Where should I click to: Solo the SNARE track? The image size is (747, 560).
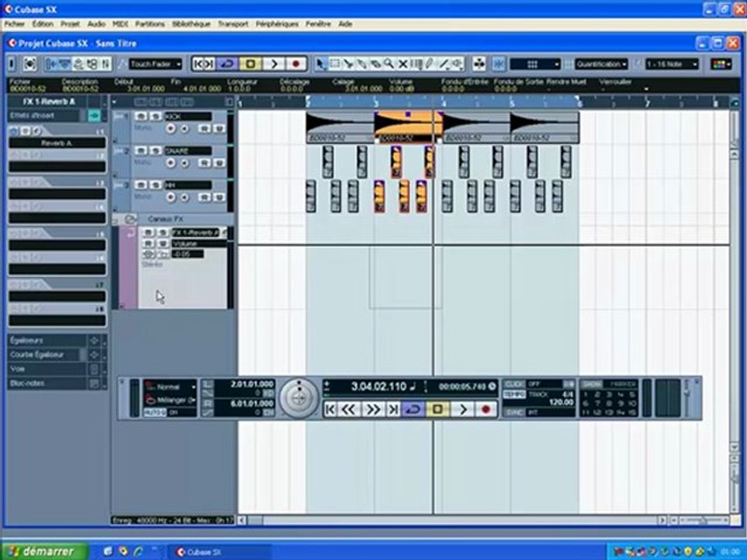click(x=155, y=151)
